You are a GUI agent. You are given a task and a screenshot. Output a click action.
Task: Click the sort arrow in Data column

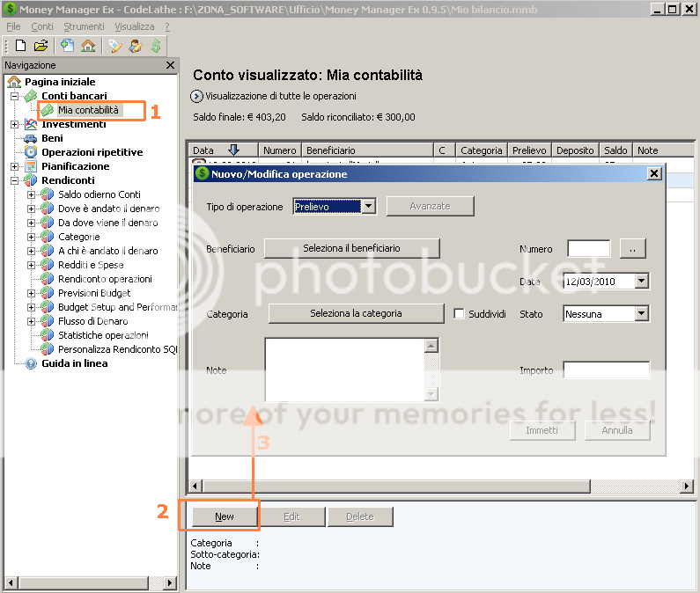coord(233,150)
